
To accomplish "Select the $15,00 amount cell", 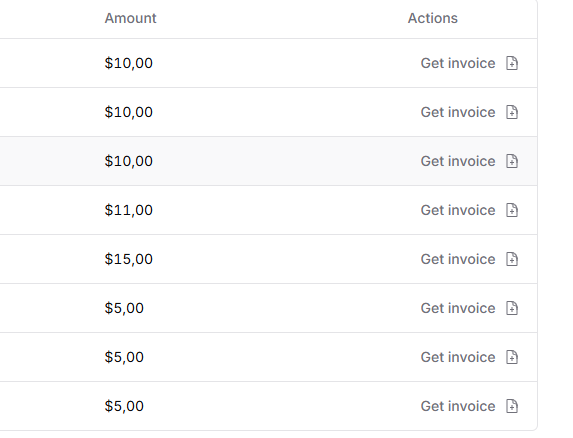I will pos(129,259).
